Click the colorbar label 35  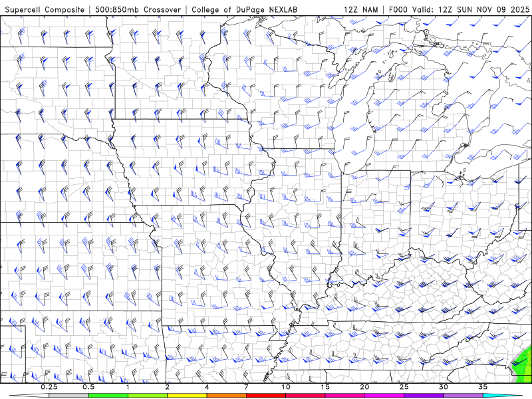pos(483,387)
